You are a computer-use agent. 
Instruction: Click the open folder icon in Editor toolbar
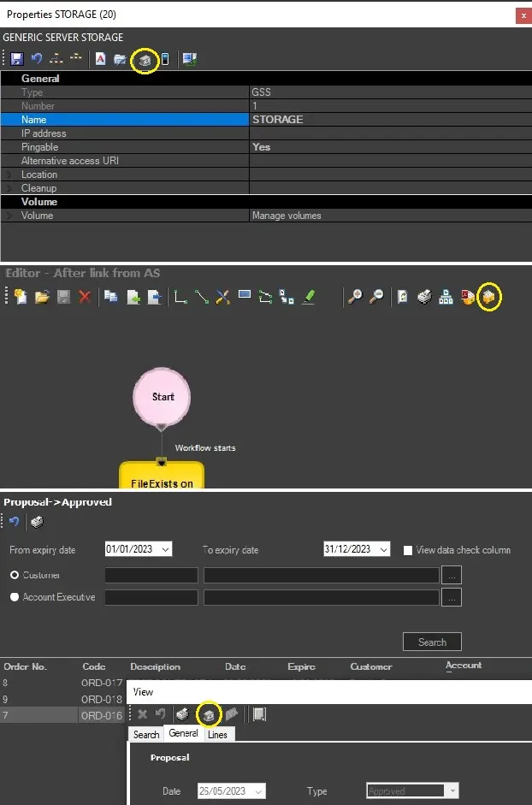pos(42,297)
